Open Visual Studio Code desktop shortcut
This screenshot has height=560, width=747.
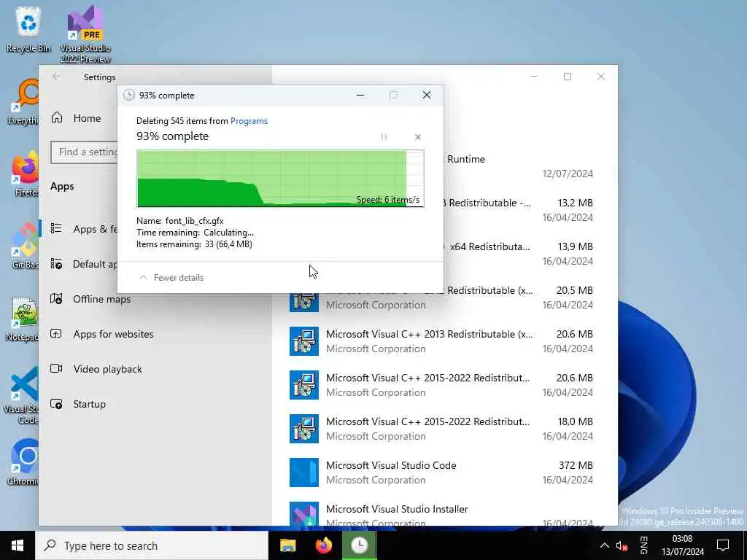click(21, 395)
